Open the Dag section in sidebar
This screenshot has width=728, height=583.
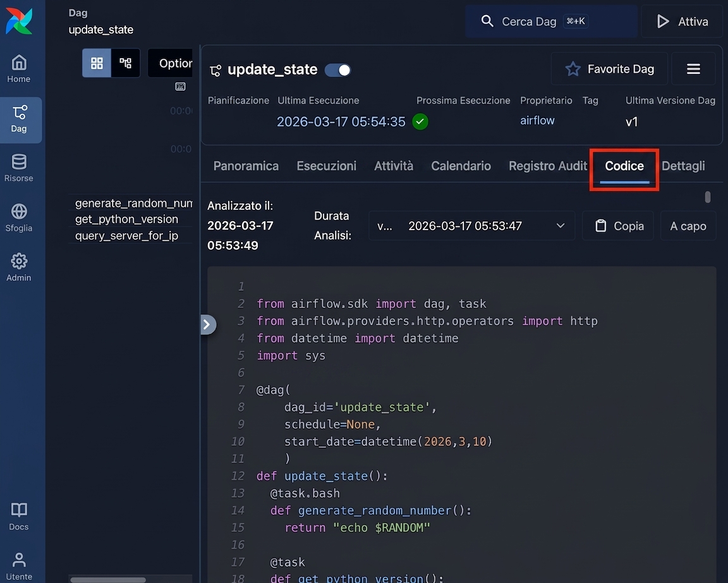pos(19,120)
